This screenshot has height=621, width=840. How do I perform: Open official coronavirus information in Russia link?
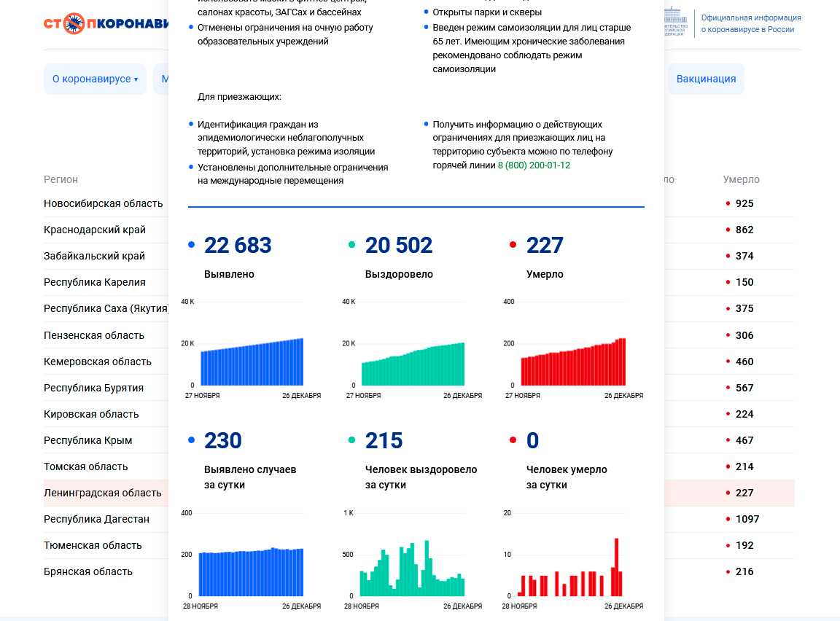coord(750,23)
